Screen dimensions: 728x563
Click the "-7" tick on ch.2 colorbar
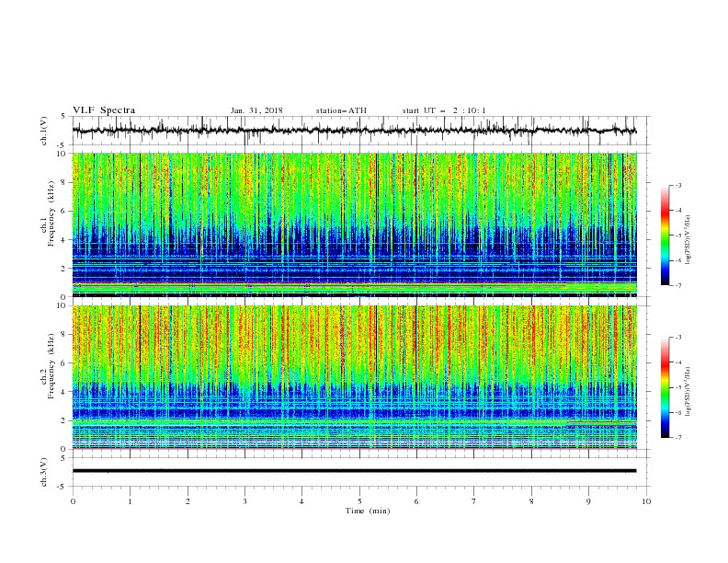(x=678, y=438)
